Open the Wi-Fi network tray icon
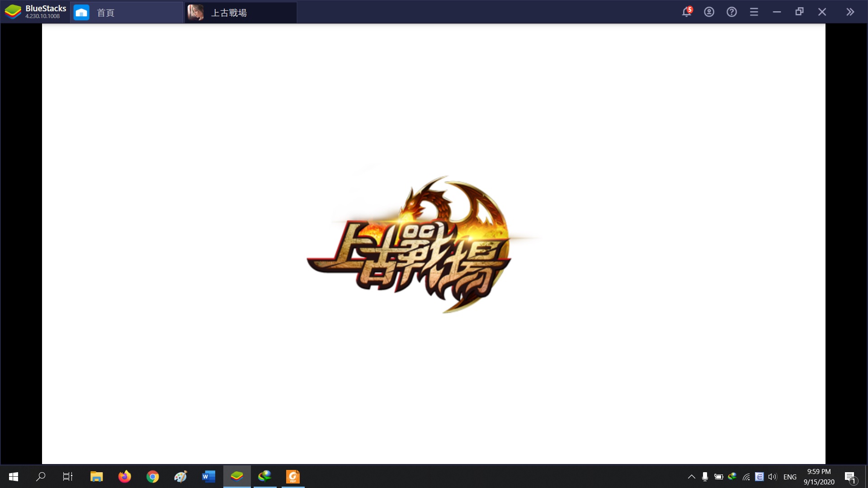The width and height of the screenshot is (868, 488). [746, 477]
